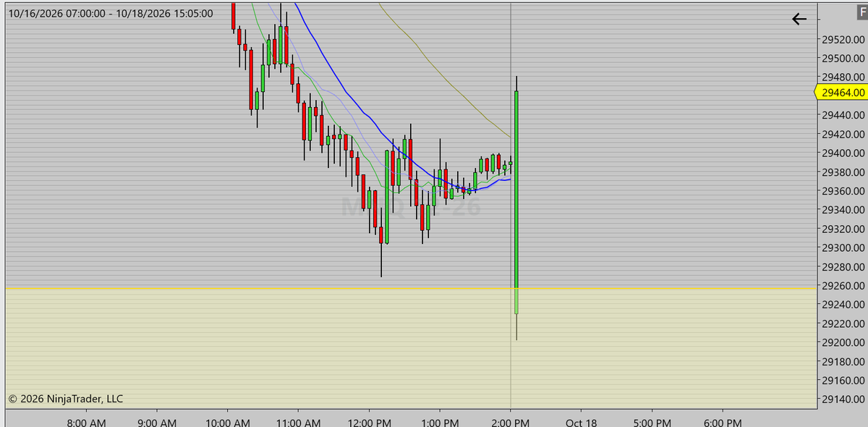Click the 9:00 AM time axis label
The width and height of the screenshot is (868, 427).
pos(157,423)
